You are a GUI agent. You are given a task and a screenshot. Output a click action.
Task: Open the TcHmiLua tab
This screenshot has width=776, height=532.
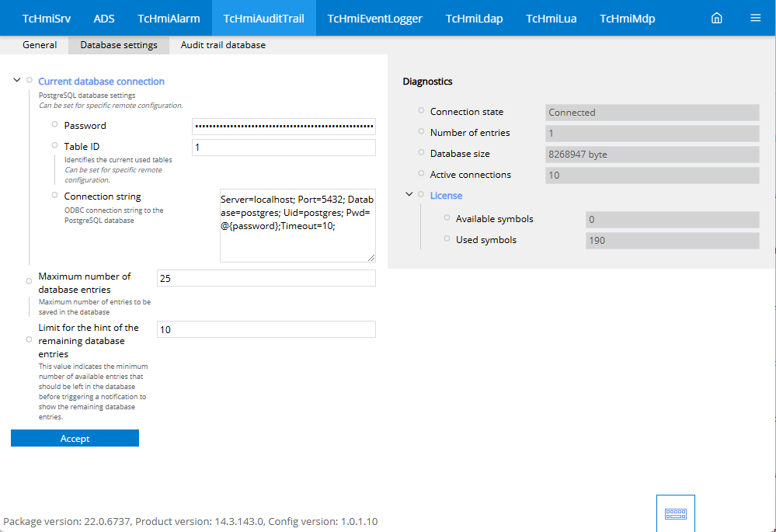[552, 19]
